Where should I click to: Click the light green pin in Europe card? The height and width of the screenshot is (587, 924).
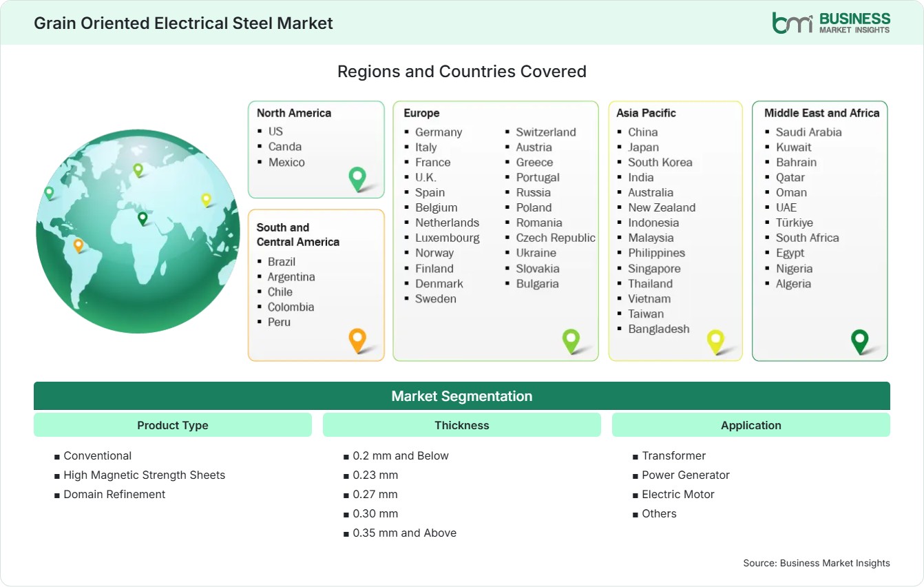(571, 340)
